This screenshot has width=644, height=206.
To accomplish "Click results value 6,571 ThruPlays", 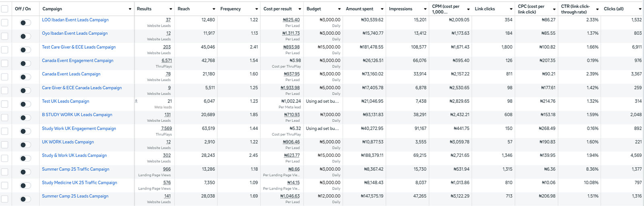I will [x=167, y=60].
